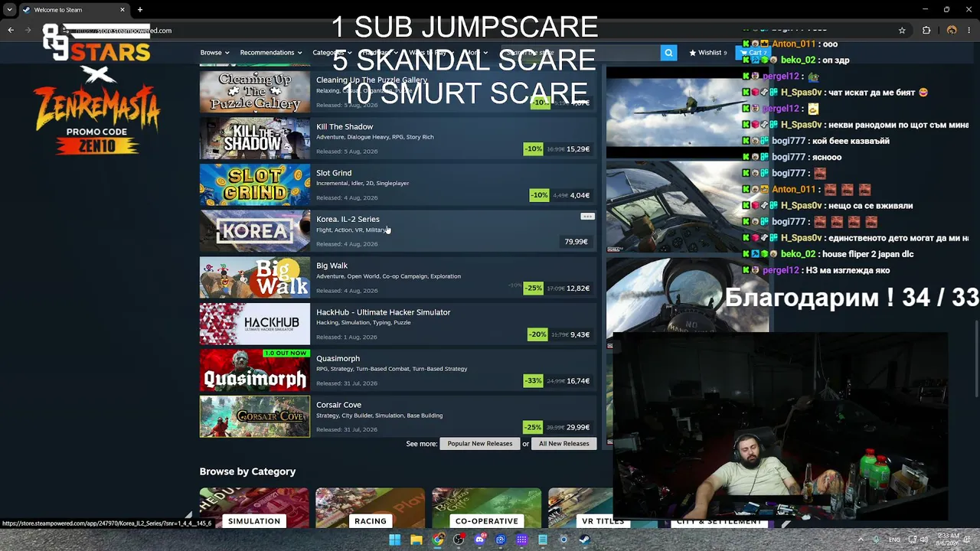980x551 pixels.
Task: Click the Quasimorph -33% discount badge
Action: 533,381
